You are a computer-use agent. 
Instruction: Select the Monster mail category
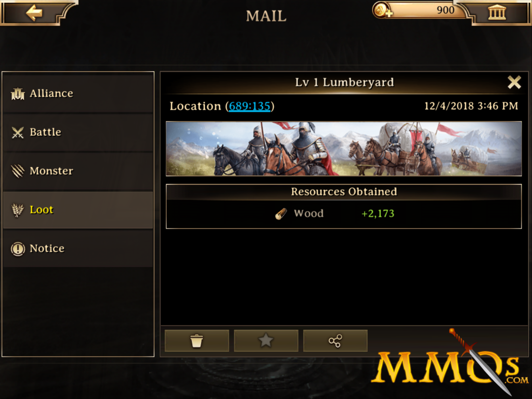coord(78,171)
